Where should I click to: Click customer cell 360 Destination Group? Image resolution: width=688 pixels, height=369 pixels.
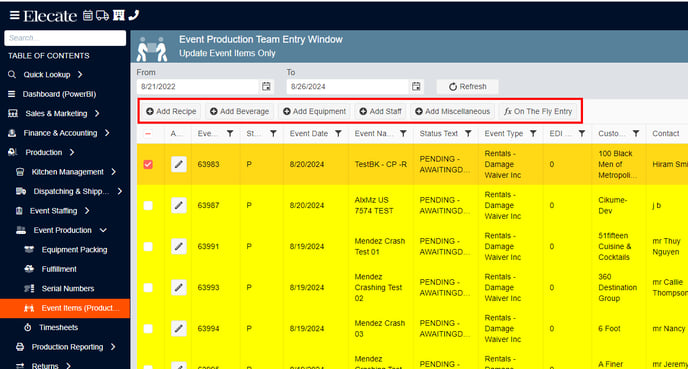617,288
